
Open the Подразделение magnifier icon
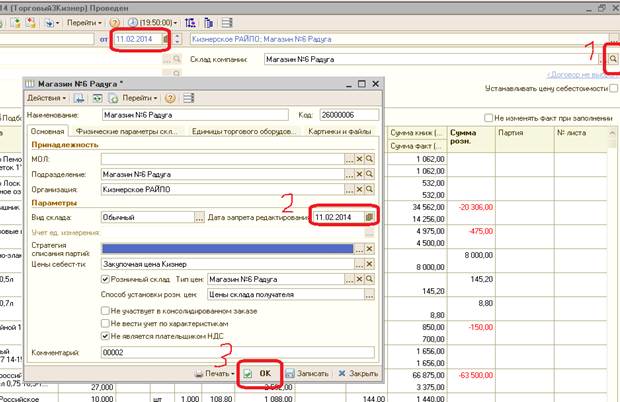[x=369, y=174]
